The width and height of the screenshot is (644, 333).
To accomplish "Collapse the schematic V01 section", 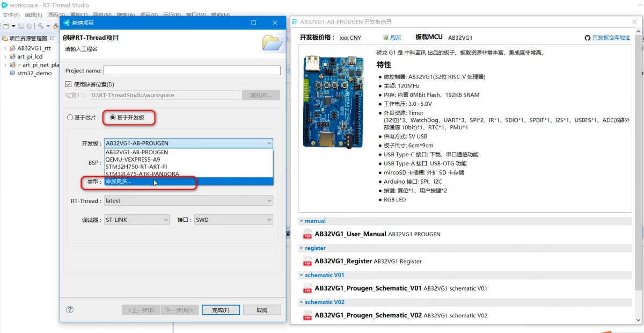I will 302,275.
